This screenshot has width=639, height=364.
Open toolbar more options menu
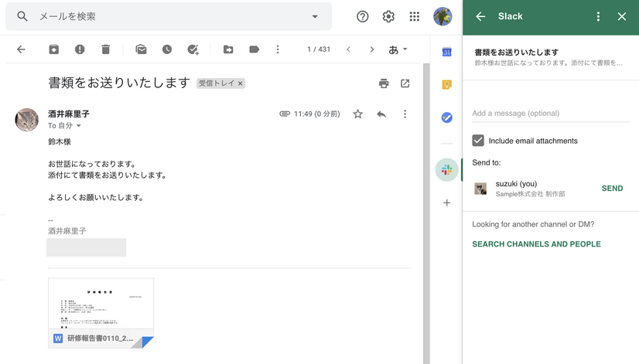[x=278, y=49]
